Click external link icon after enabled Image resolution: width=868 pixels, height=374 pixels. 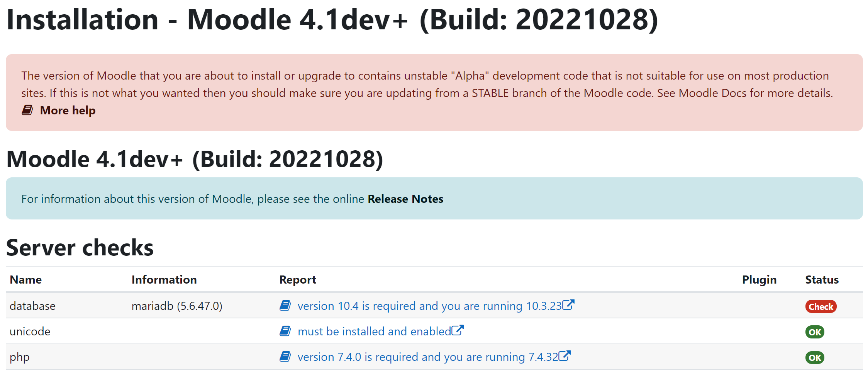coord(458,330)
